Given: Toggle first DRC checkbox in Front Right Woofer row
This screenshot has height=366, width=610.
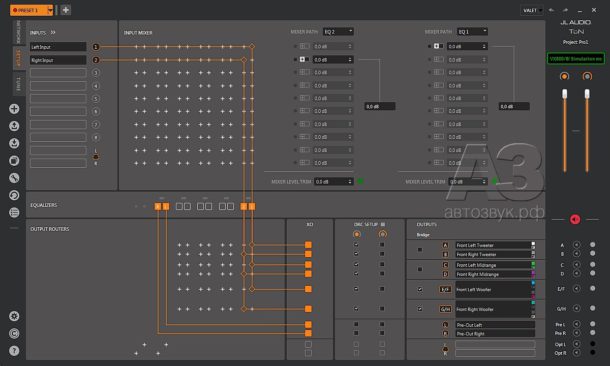Looking at the screenshot, I should tap(356, 308).
